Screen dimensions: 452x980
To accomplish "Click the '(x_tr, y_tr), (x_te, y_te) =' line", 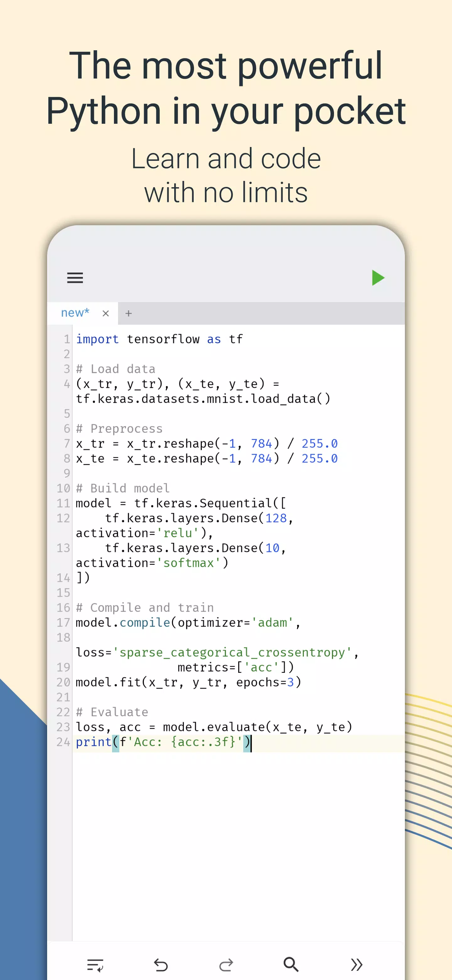I will 178,384.
